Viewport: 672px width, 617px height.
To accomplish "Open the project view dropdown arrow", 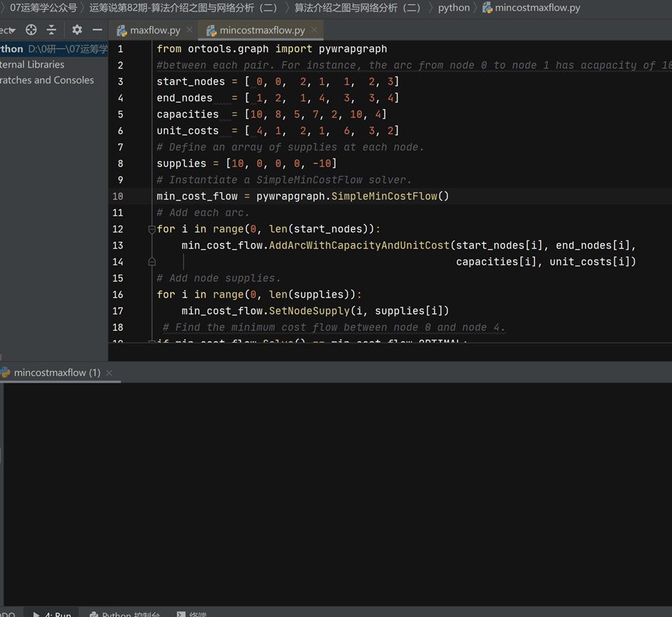I will [12, 31].
